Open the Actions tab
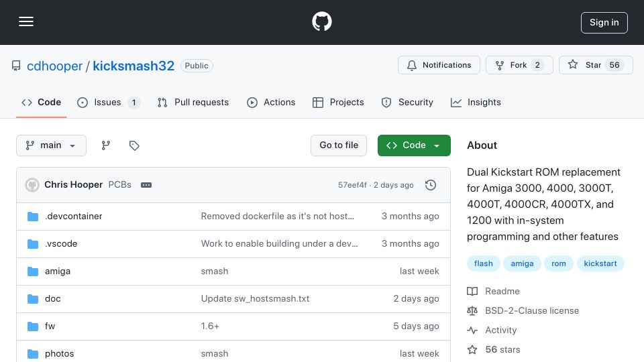Screen dimensions: 644x362 tap(271, 102)
